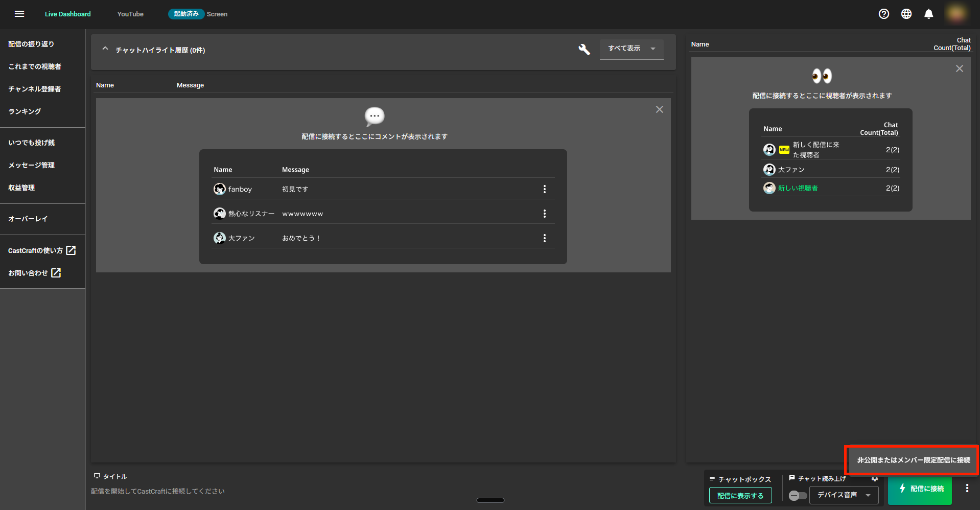Image resolution: width=980 pixels, height=510 pixels.
Task: Click the fanboy avatar icon
Action: (x=220, y=189)
